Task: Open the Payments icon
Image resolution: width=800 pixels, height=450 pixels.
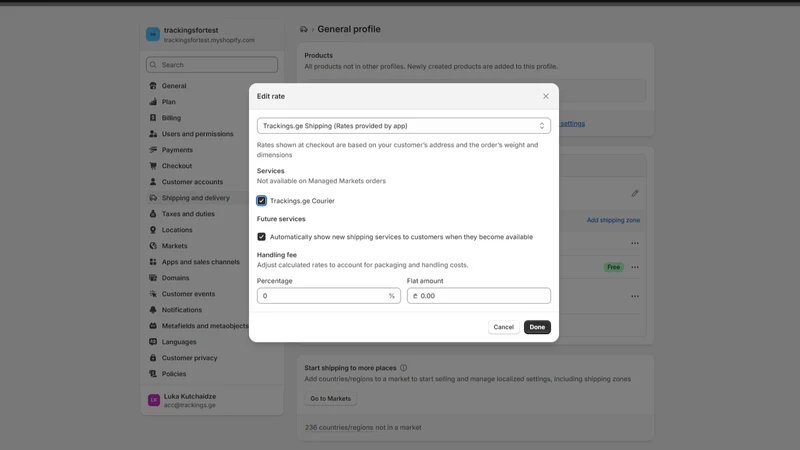Action: point(153,149)
